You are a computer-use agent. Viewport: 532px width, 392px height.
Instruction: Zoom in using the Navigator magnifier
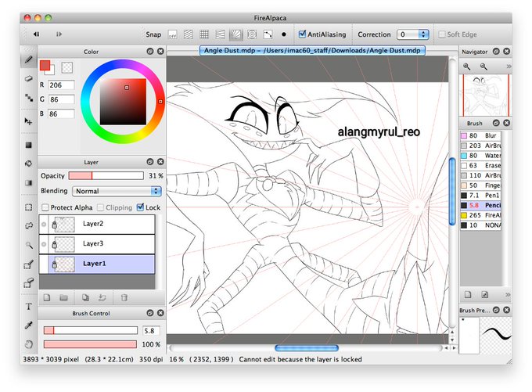[467, 67]
